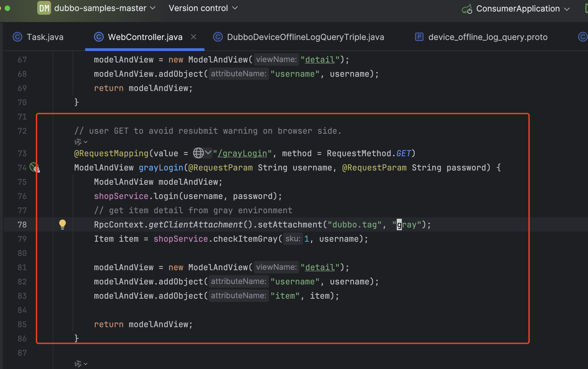Click the globe URL icon before /grayLogin
588x369 pixels.
click(198, 153)
